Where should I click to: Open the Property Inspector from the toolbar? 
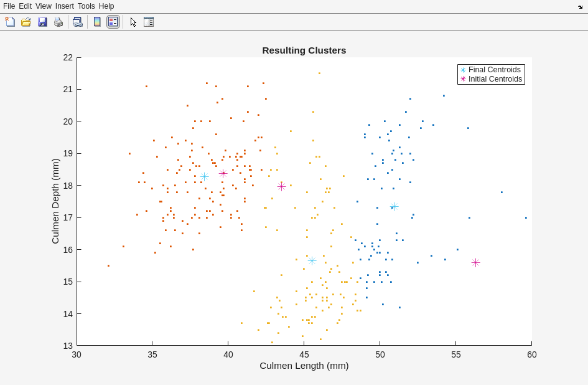149,22
